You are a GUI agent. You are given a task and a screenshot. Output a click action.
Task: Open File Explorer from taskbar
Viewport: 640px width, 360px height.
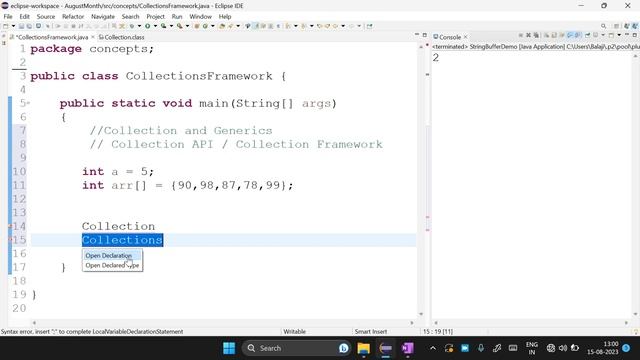363,348
